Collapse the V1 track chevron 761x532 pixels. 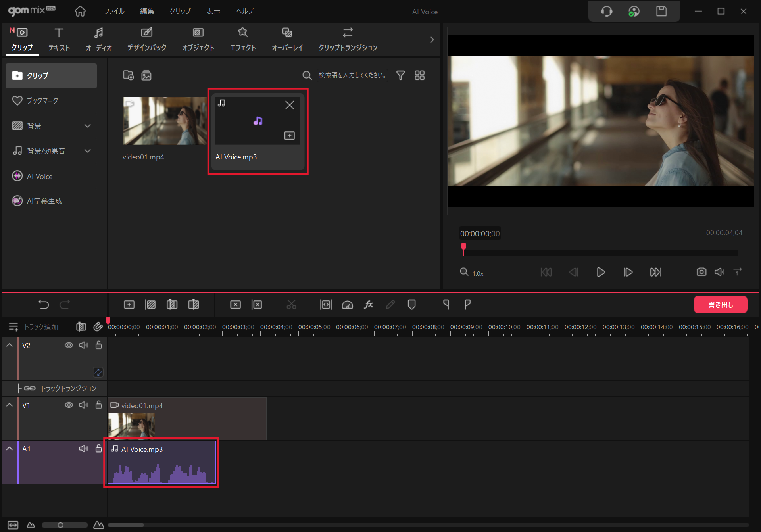[x=10, y=405]
